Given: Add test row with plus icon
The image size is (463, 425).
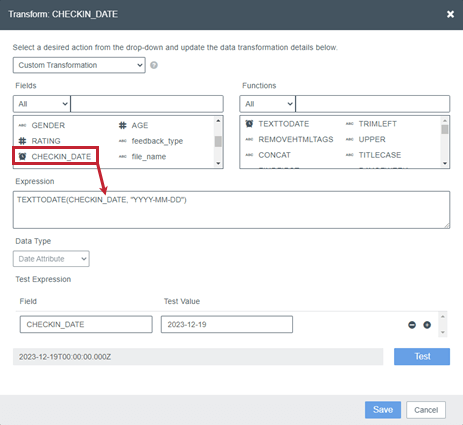Looking at the screenshot, I should (427, 325).
